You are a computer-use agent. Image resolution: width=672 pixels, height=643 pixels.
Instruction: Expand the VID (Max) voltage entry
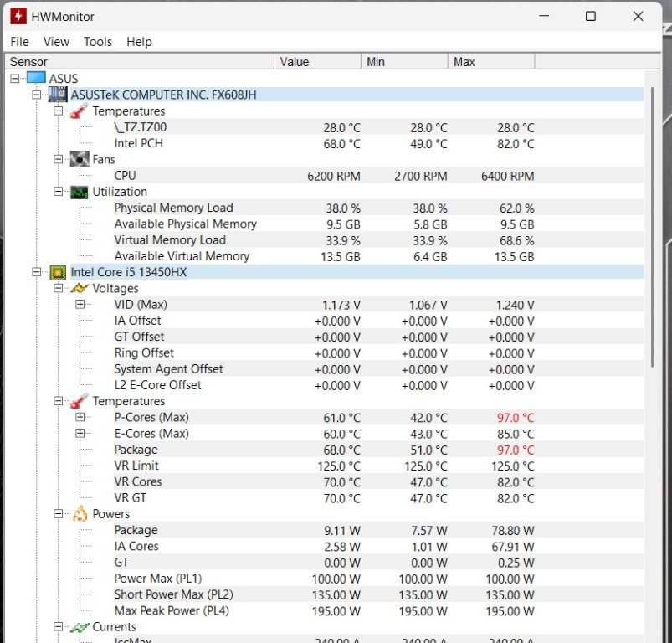point(80,305)
